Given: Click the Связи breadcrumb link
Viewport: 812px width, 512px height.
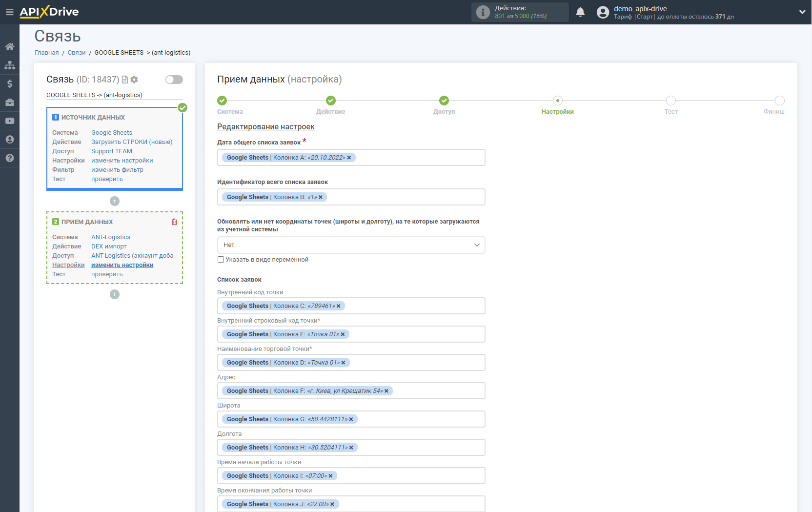Looking at the screenshot, I should [x=77, y=53].
